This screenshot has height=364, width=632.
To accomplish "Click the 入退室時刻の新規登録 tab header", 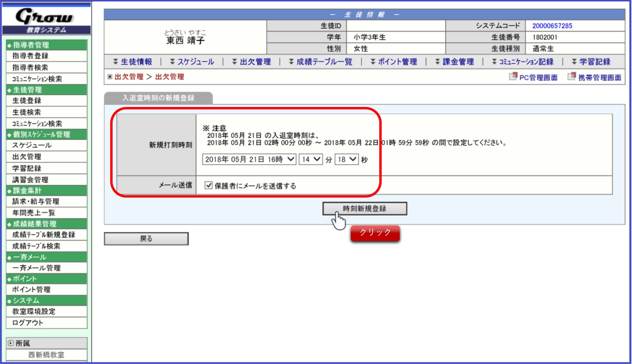I will coord(158,98).
